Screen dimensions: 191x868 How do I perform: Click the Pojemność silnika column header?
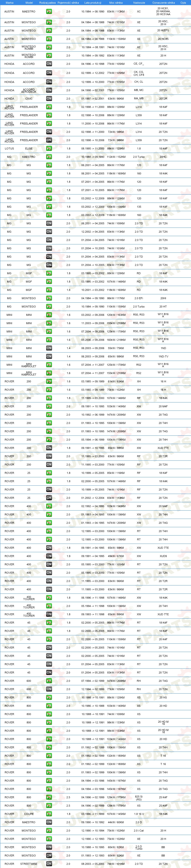coord(68,3)
